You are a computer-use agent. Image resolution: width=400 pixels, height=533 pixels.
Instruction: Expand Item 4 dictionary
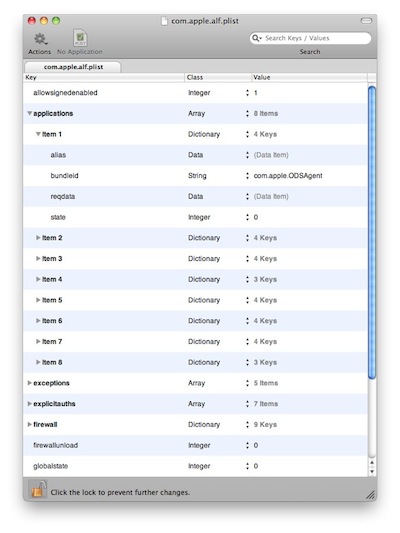pos(38,279)
